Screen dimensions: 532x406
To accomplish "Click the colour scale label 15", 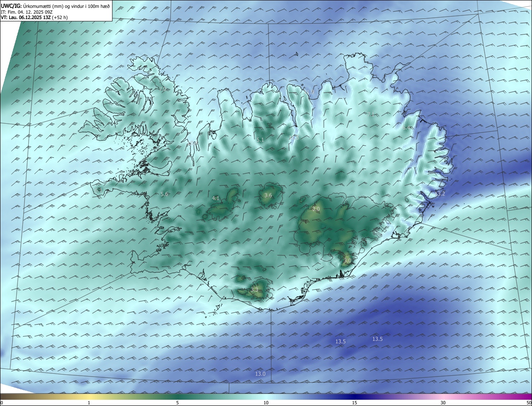I will click(355, 403).
